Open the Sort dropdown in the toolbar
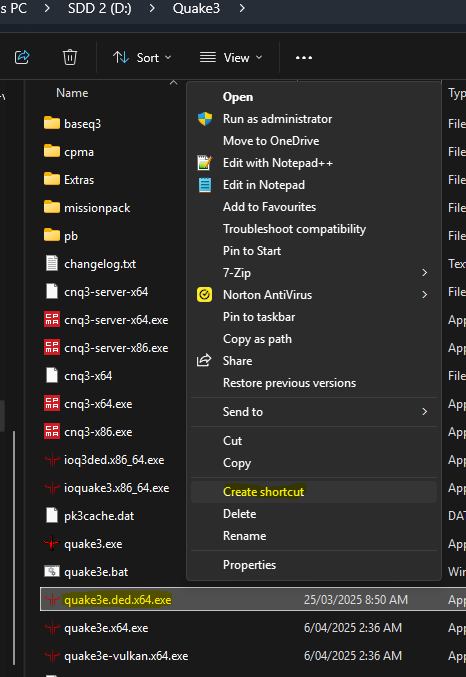The width and height of the screenshot is (466, 677). (x=143, y=57)
